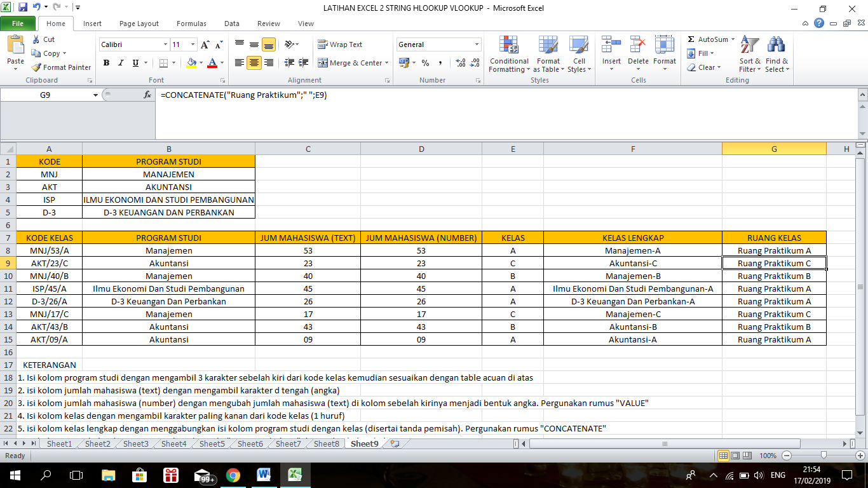
Task: Select the Format Painter tool
Action: (x=61, y=67)
